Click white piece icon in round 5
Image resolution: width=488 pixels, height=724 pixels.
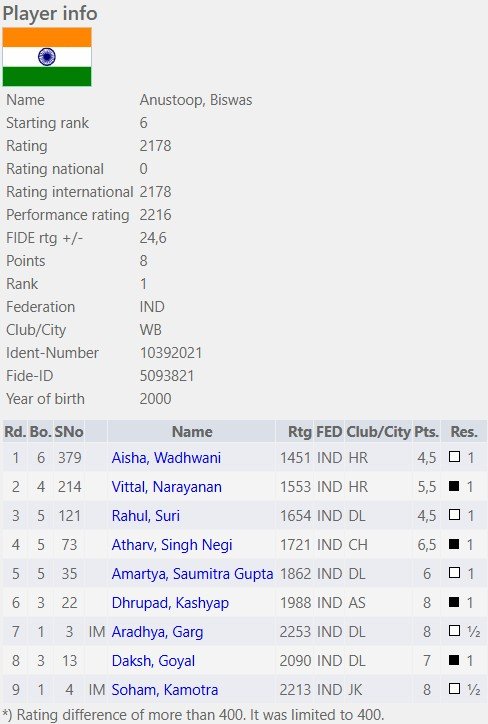454,573
